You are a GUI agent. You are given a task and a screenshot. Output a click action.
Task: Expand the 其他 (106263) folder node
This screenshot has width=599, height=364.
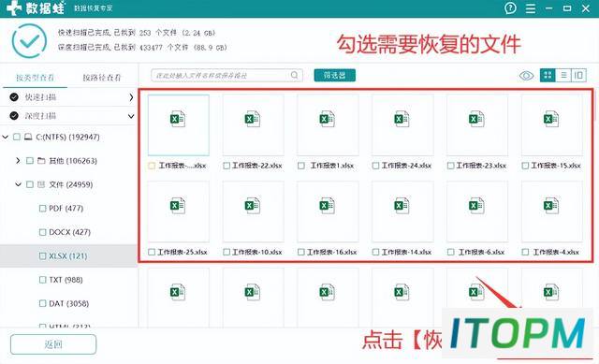tap(18, 160)
